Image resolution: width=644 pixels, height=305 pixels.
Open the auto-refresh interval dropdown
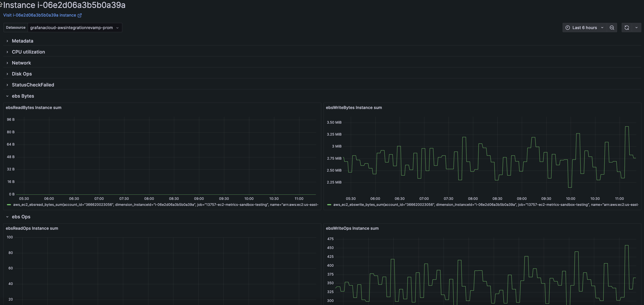637,28
